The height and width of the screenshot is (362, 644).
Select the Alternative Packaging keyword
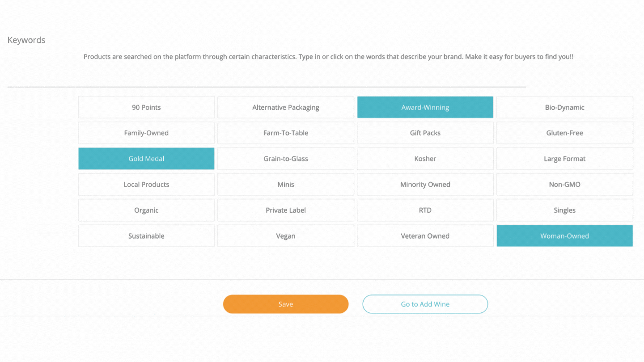pos(286,107)
